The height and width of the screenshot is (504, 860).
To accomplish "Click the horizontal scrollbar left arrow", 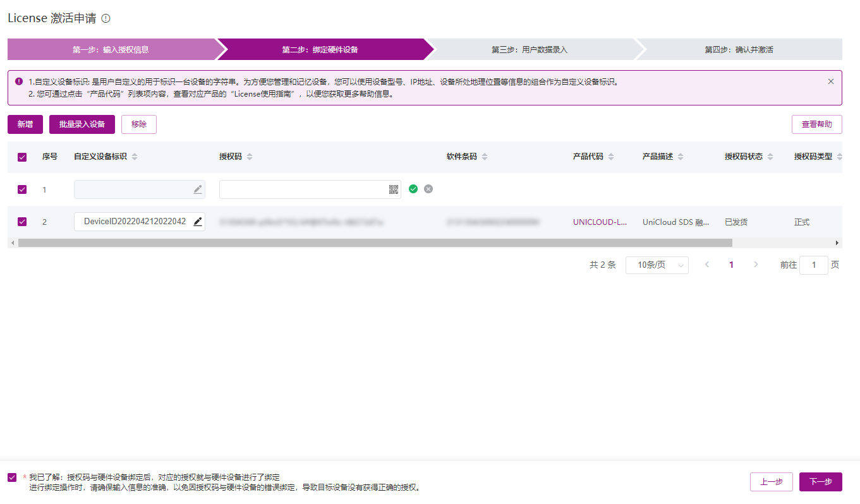I will pos(13,243).
